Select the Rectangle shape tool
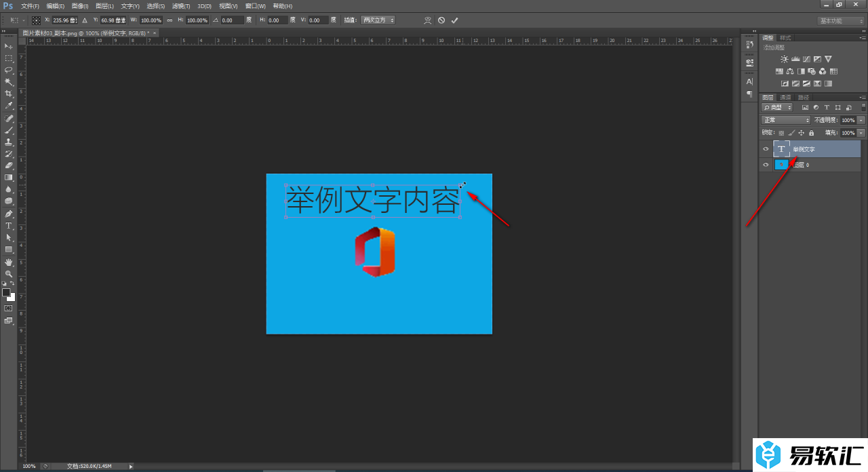Viewport: 868px width, 472px height. [x=9, y=250]
